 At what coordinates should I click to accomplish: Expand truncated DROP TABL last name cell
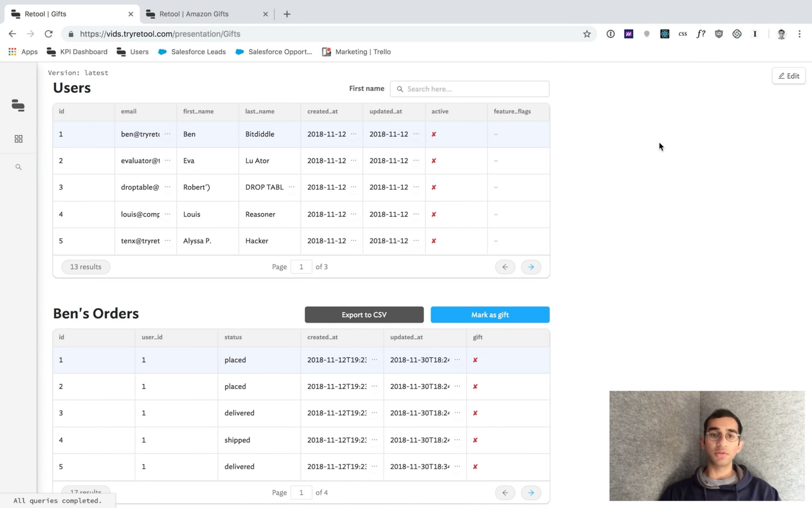click(x=292, y=187)
